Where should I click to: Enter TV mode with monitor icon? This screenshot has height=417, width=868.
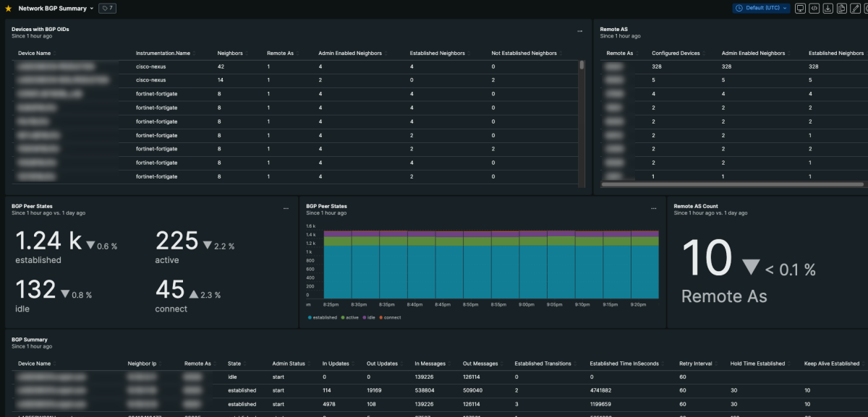coord(800,9)
